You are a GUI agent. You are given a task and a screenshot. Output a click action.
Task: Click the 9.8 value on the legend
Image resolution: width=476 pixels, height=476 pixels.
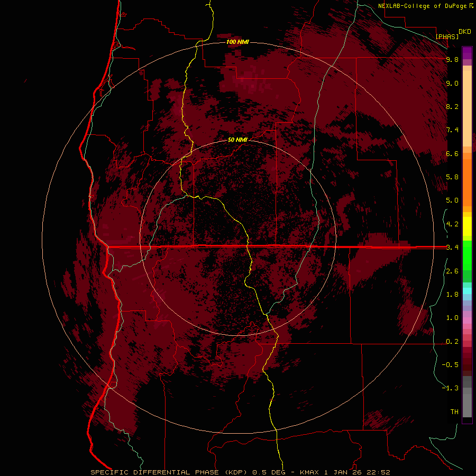(x=452, y=60)
